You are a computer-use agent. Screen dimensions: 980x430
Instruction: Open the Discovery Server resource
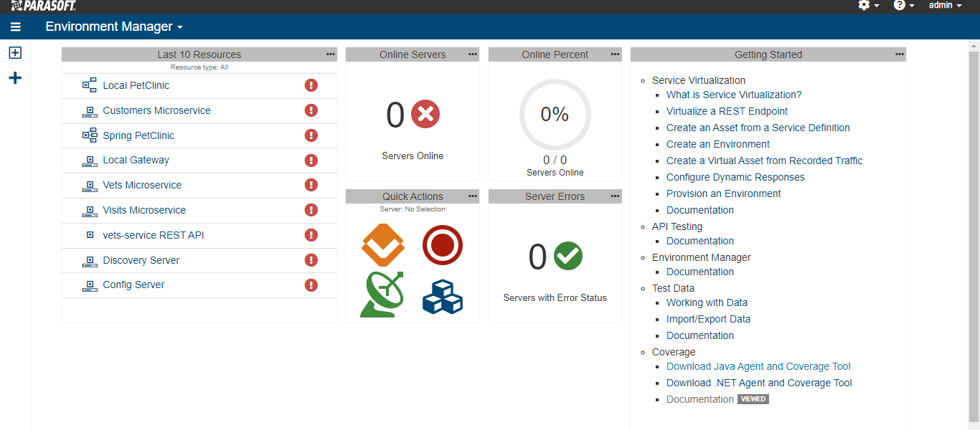141,260
